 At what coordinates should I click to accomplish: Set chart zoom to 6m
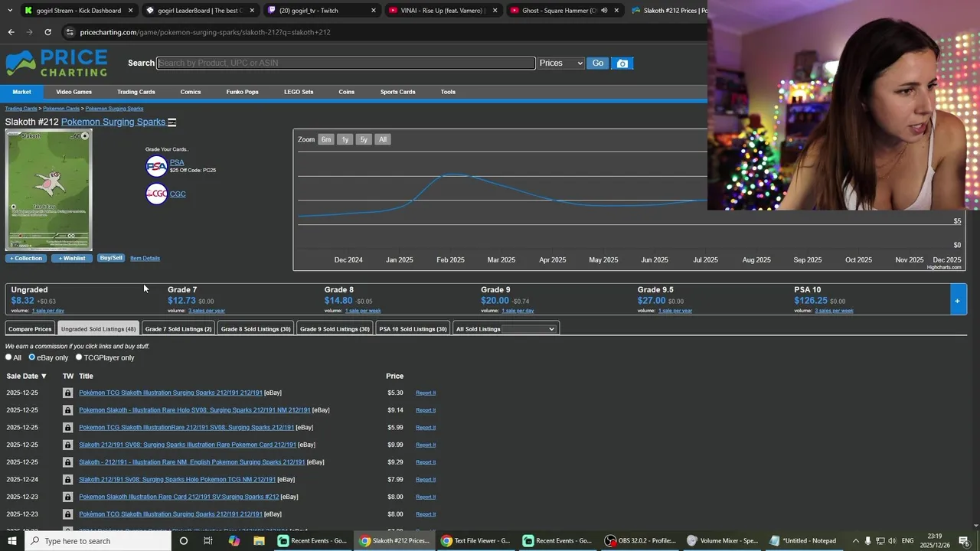coord(326,139)
